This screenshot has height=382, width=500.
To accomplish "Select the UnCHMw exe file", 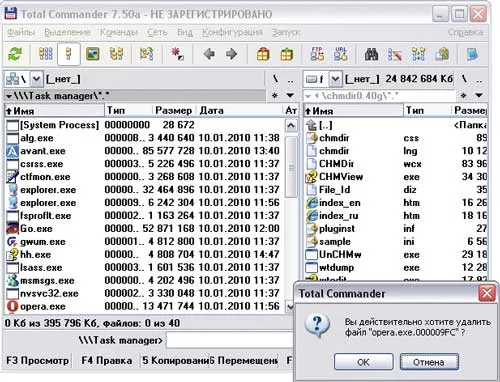I will point(396,255).
